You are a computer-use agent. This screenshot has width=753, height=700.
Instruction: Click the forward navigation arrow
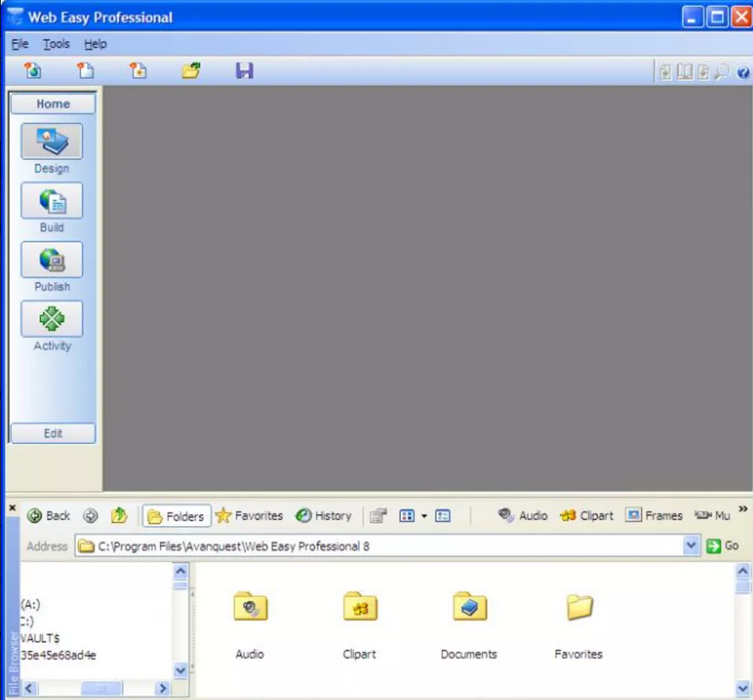[90, 516]
